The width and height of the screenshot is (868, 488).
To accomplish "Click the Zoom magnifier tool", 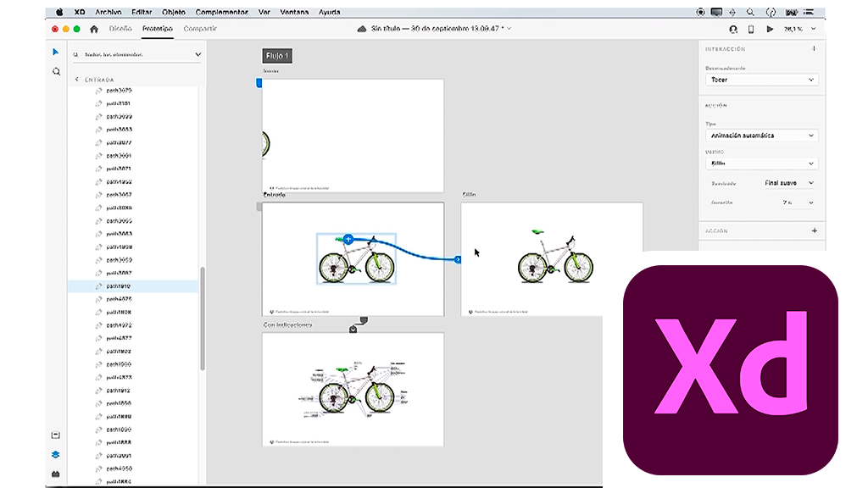I will click(x=56, y=72).
